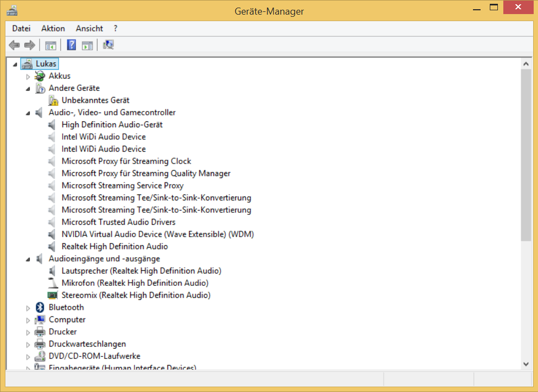The width and height of the screenshot is (538, 392).
Task: Click the Lautsprecher speaker icon
Action: coord(52,271)
